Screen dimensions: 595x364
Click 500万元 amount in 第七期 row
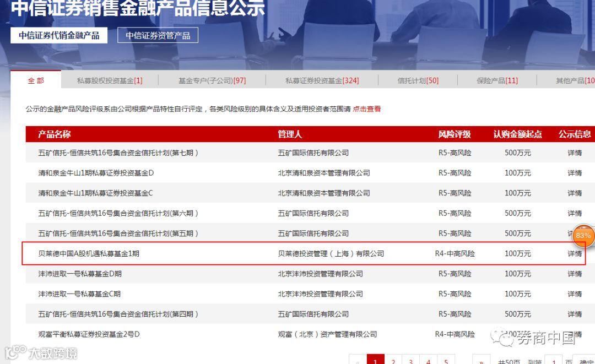click(x=517, y=153)
